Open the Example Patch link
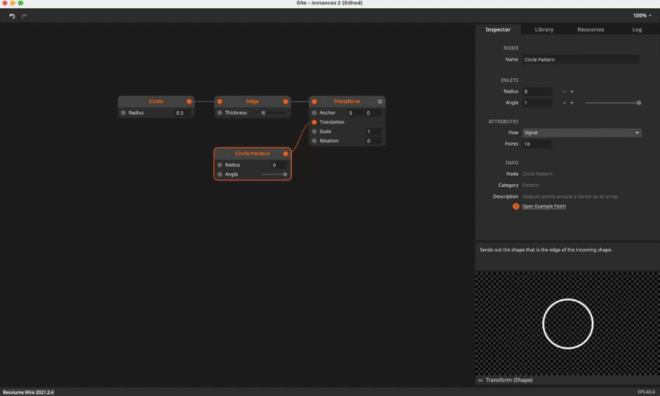 click(544, 206)
